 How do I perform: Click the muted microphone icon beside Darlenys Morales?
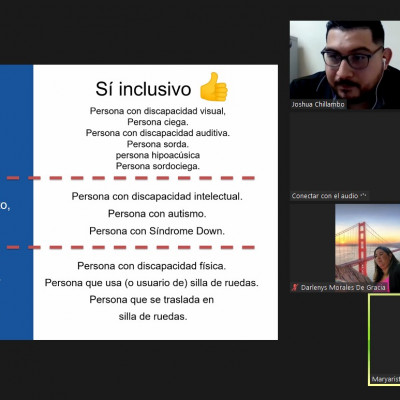(295, 287)
